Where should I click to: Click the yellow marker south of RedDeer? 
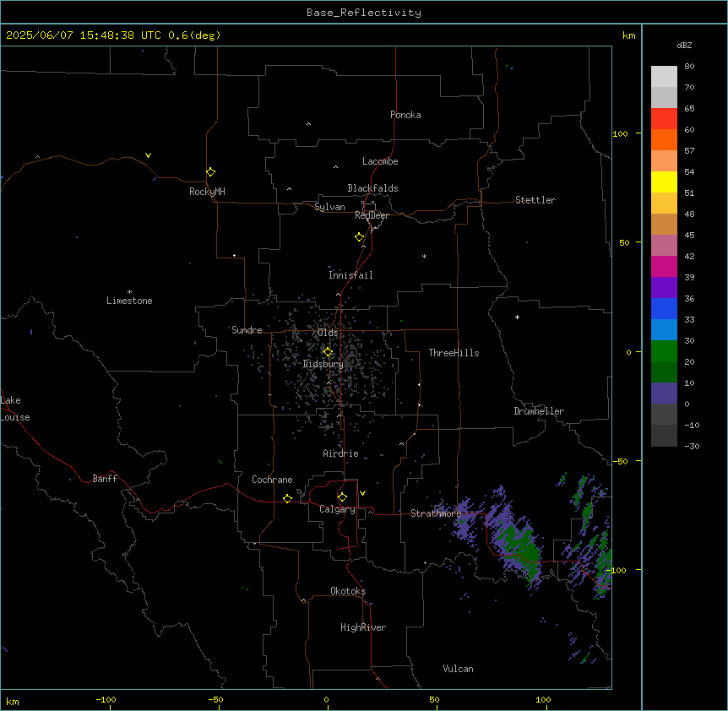pos(359,237)
